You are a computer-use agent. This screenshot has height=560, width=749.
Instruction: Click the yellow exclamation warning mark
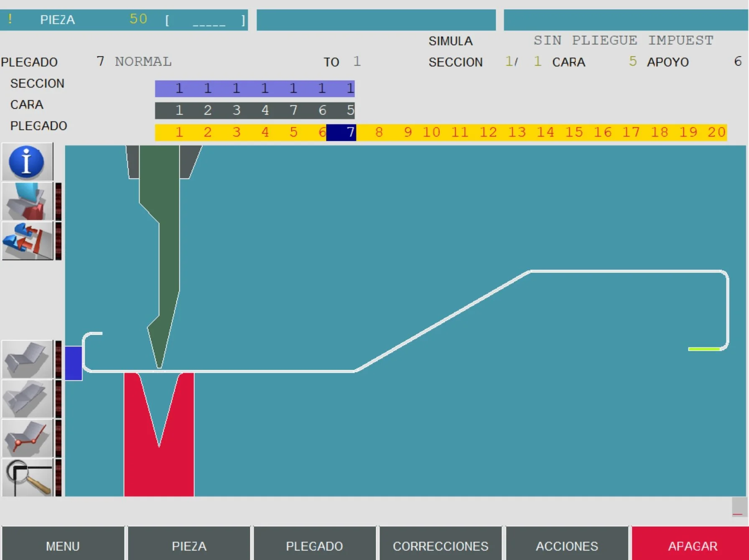coord(10,19)
